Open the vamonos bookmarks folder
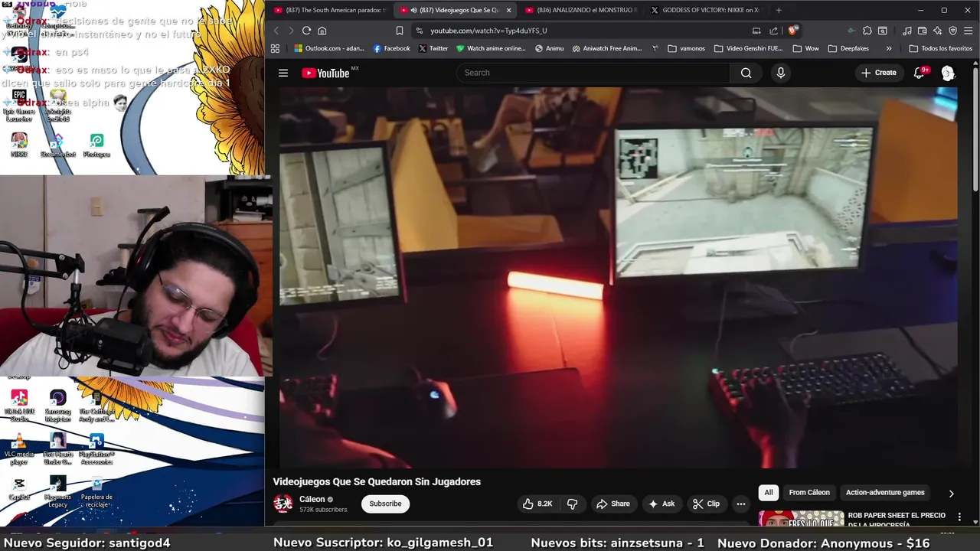 pos(686,48)
